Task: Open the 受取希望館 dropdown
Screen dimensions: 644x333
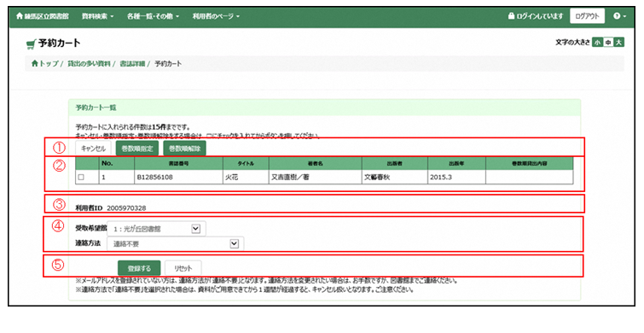Action: 156,229
